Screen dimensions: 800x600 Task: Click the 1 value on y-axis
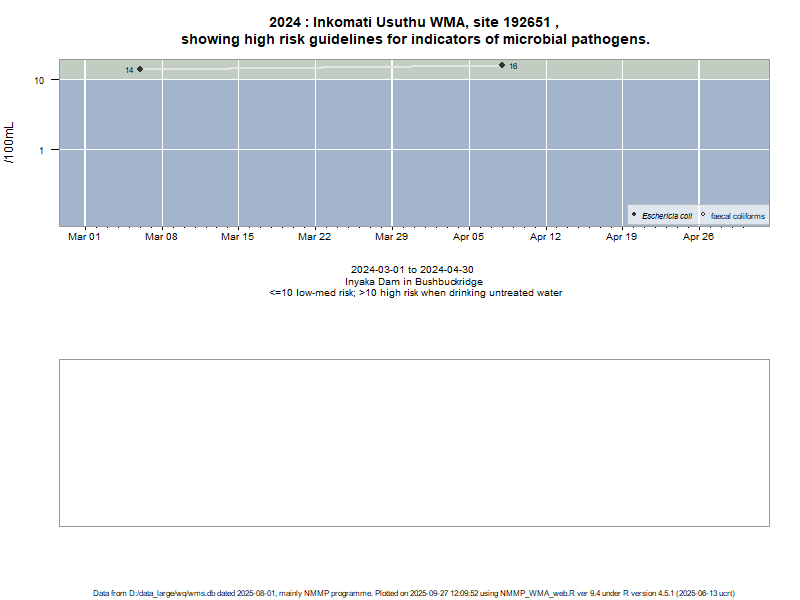tap(44, 150)
